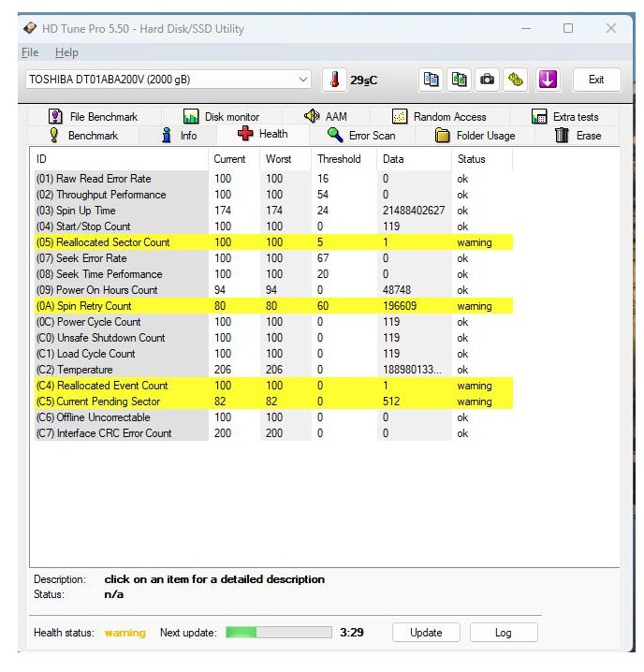This screenshot has height=672, width=644.
Task: Click the copy text to clipboard icon
Action: pyautogui.click(x=431, y=80)
